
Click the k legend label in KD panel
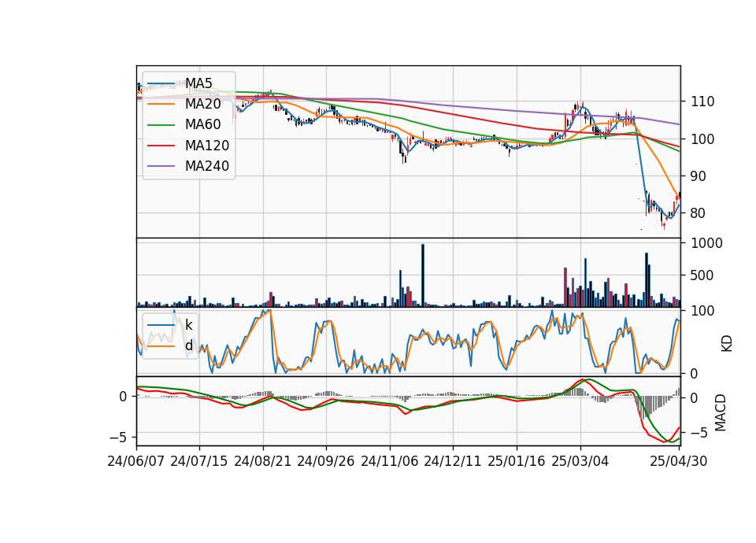pyautogui.click(x=188, y=325)
